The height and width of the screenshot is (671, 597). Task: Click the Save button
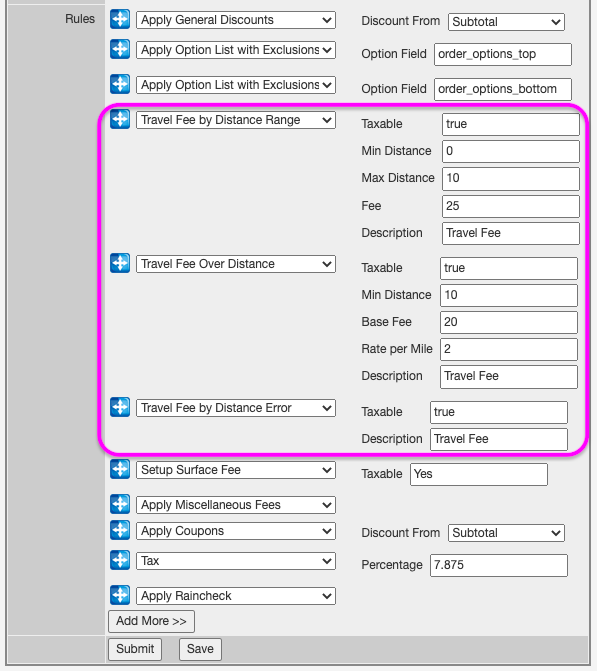[x=200, y=649]
